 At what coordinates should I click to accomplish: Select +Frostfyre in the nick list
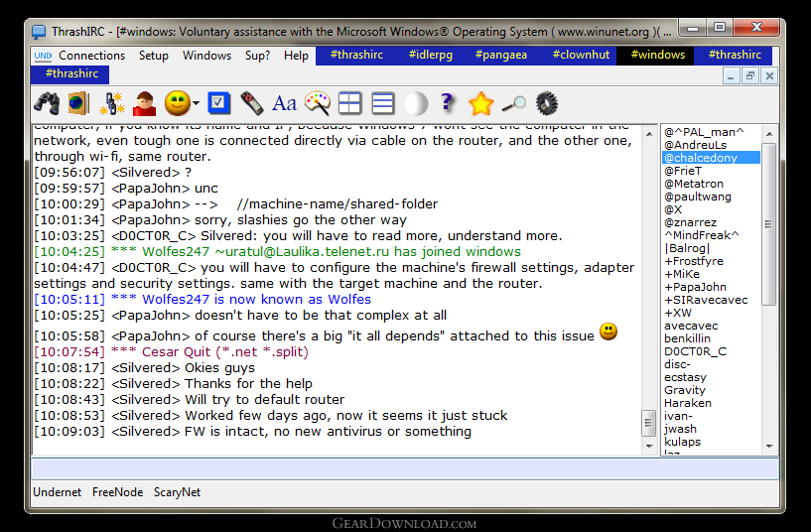(694, 261)
